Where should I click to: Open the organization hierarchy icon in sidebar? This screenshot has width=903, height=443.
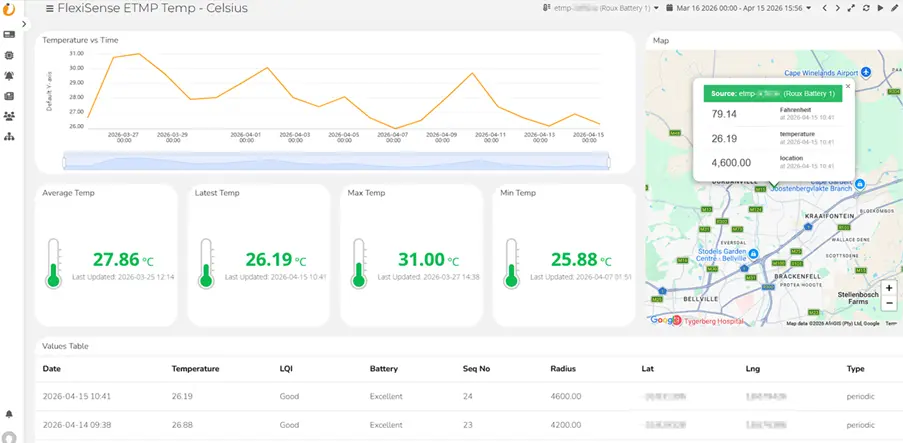pos(9,136)
